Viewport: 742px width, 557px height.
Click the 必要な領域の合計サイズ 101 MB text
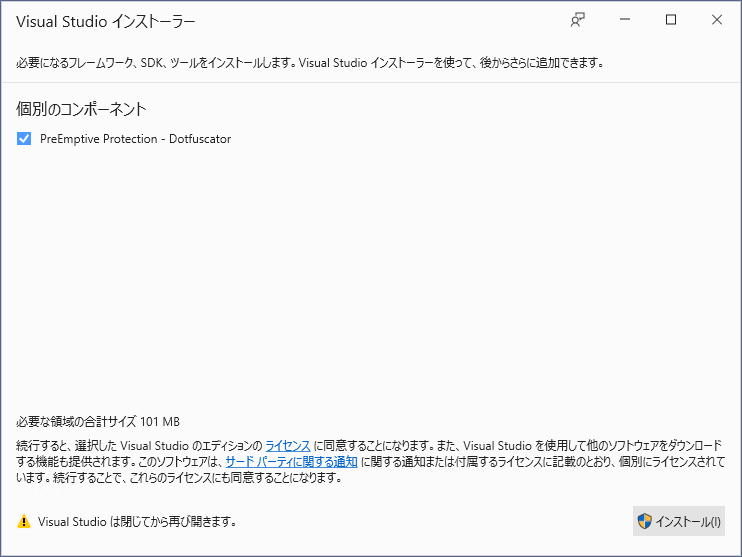click(x=98, y=421)
